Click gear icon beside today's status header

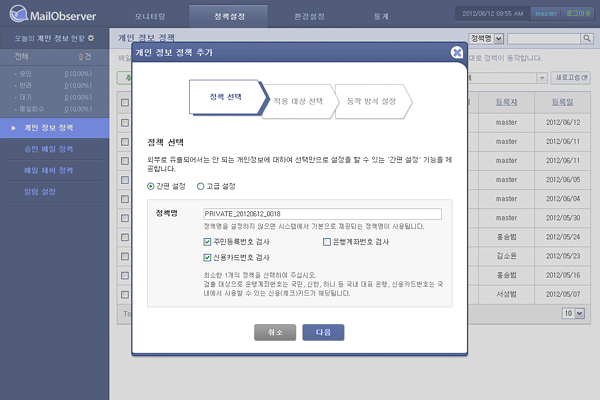(91, 38)
